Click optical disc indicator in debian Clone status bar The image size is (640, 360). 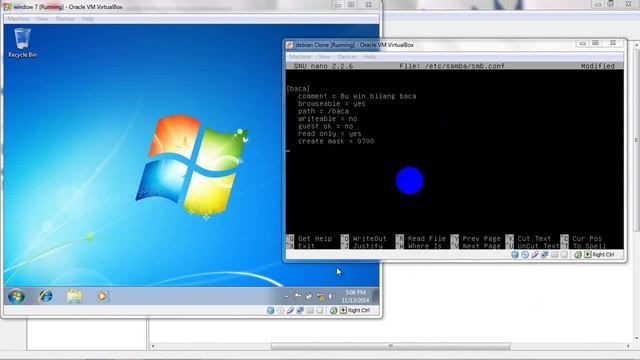click(x=525, y=255)
